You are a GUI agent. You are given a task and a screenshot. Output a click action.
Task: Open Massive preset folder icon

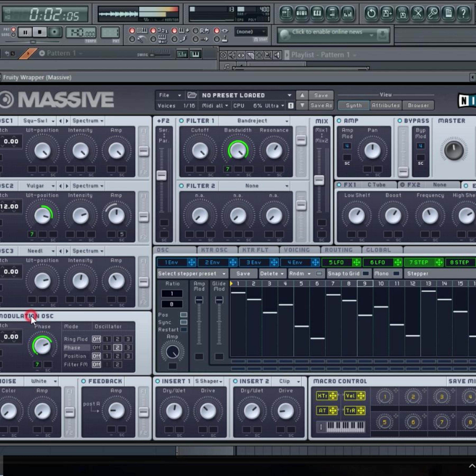click(x=192, y=95)
